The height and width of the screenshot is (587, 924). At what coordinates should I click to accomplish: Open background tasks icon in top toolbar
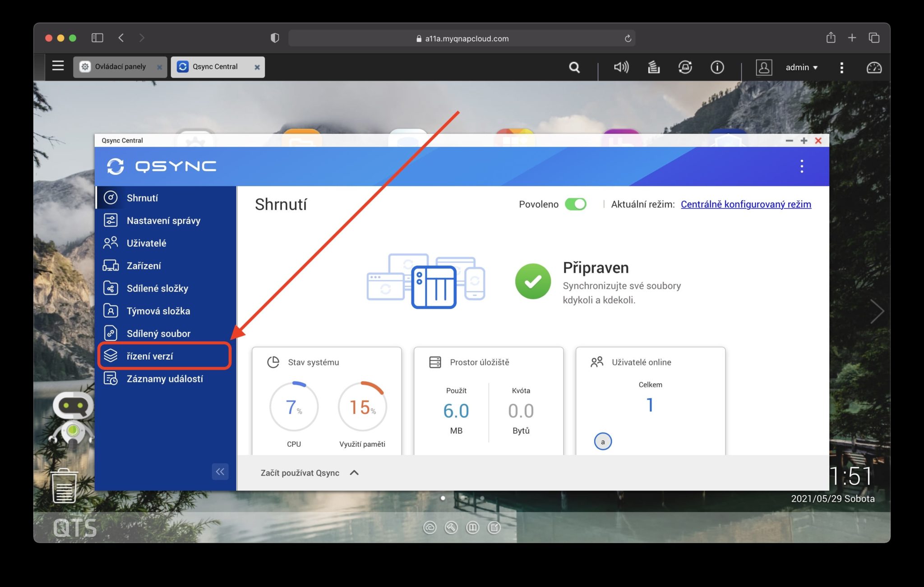pyautogui.click(x=653, y=67)
